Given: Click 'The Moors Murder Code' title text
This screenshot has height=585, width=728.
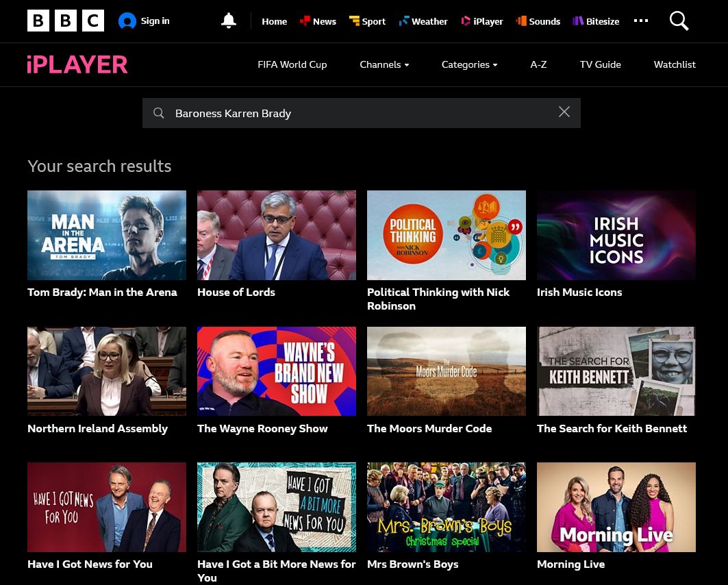Looking at the screenshot, I should [429, 429].
